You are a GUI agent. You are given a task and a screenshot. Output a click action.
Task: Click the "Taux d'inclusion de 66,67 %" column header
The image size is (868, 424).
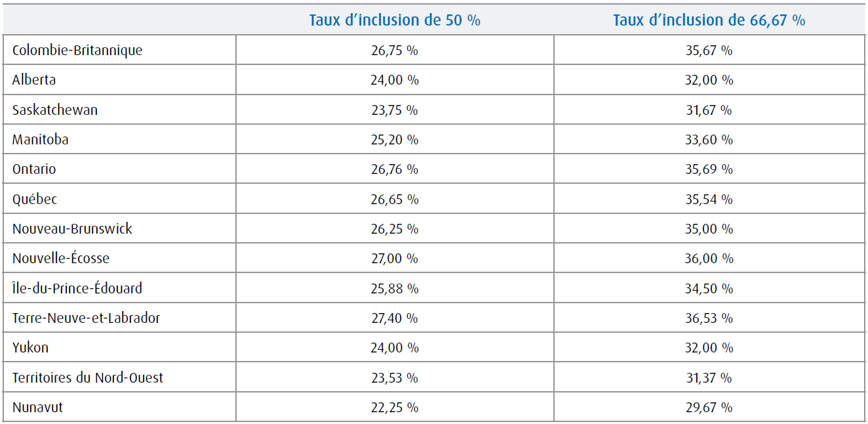(x=709, y=20)
